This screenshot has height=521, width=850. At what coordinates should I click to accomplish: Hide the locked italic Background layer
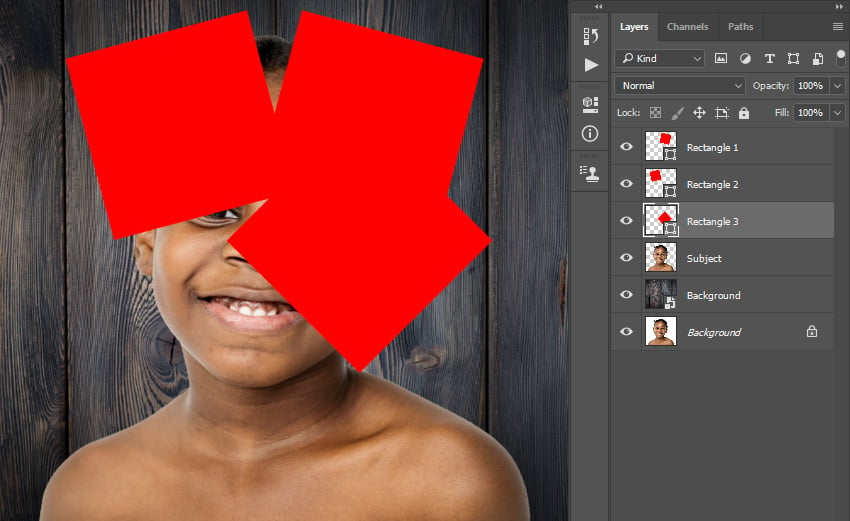click(626, 331)
